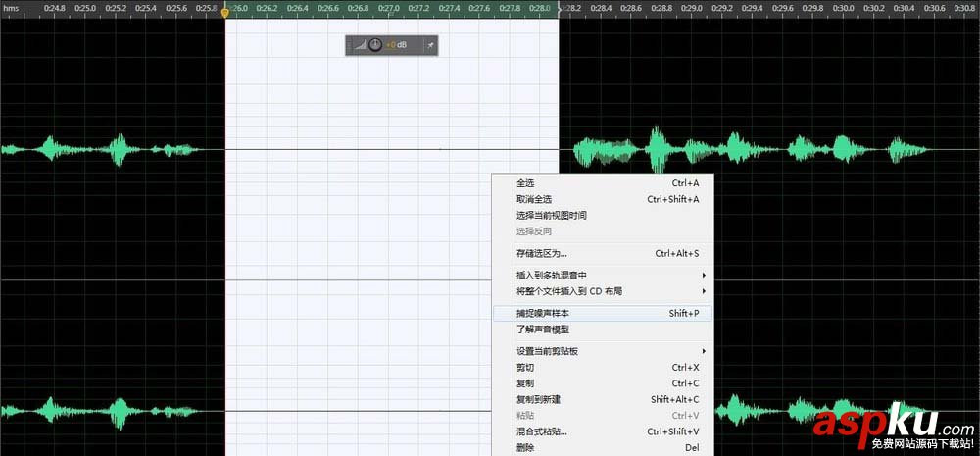Select 捕捉噪声样本 to capture noise print
The height and width of the screenshot is (456, 980).
(x=603, y=314)
